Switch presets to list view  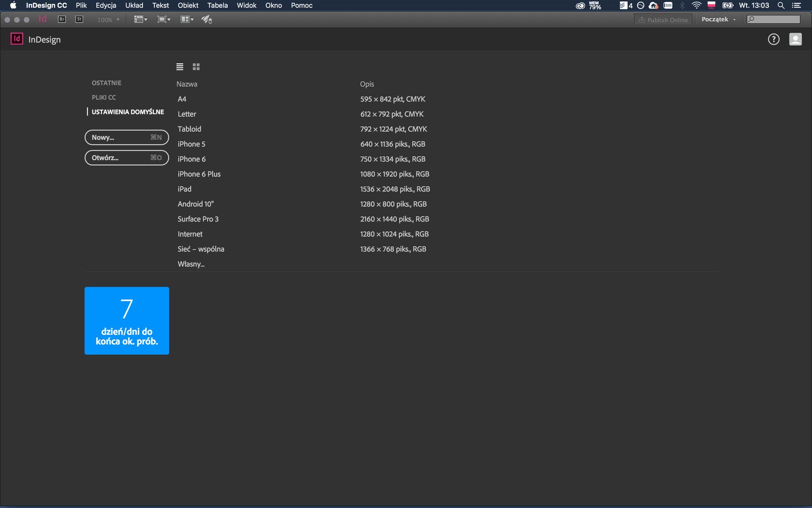(180, 67)
